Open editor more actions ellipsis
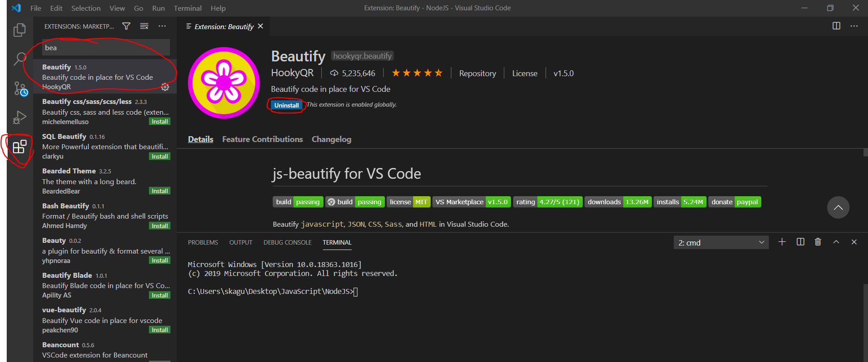The width and height of the screenshot is (868, 362). point(854,26)
